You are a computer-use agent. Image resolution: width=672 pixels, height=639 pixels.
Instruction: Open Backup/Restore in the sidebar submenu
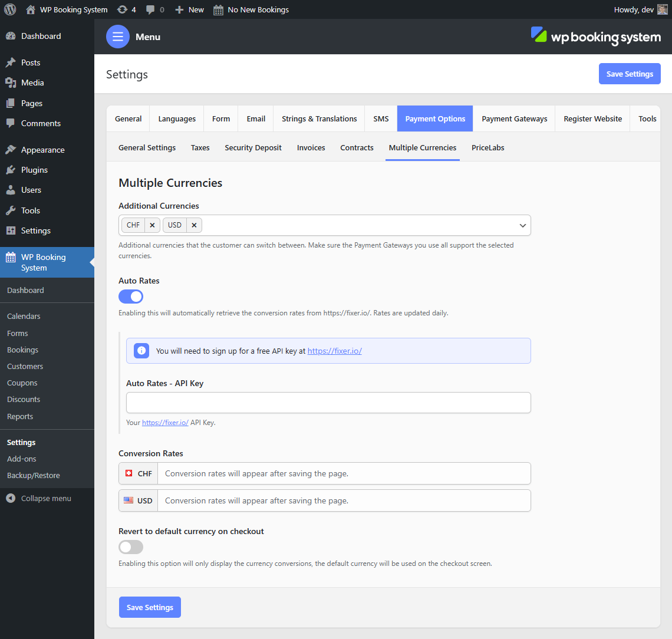pyautogui.click(x=34, y=475)
